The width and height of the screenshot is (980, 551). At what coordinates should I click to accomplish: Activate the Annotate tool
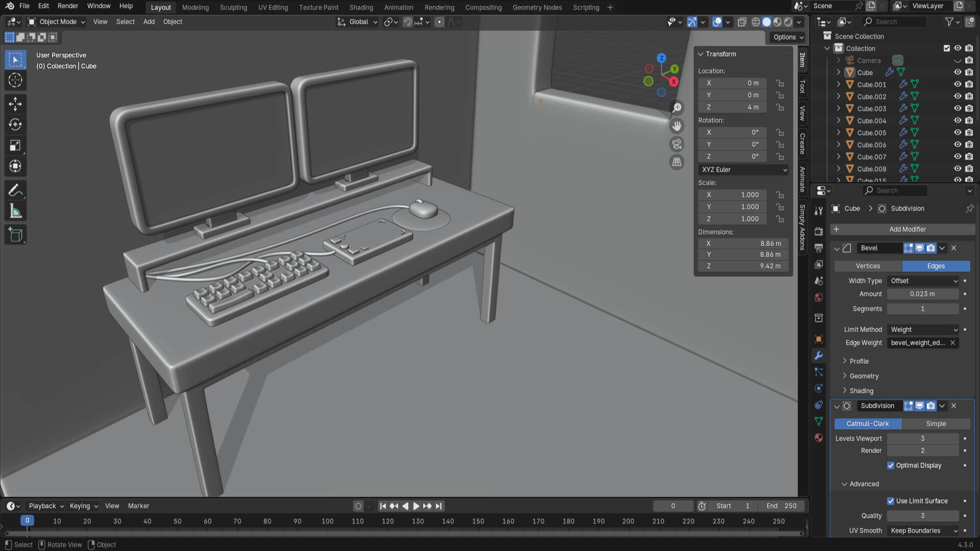[x=15, y=190]
